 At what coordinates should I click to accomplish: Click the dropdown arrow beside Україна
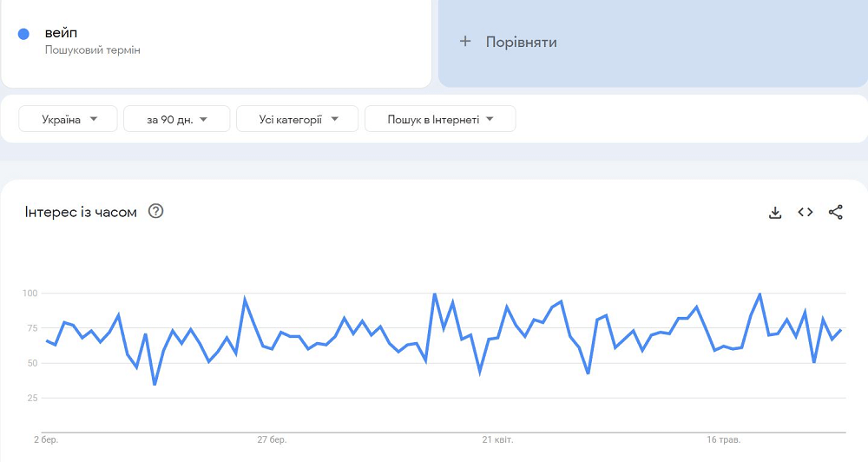click(x=93, y=119)
